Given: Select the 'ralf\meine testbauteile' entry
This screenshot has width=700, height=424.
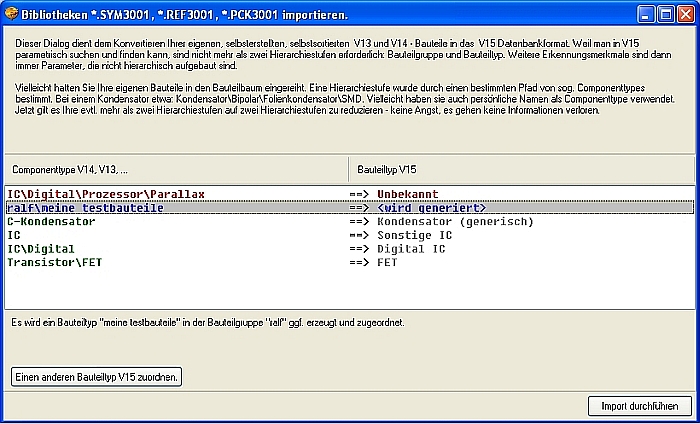Looking at the screenshot, I should point(85,207).
